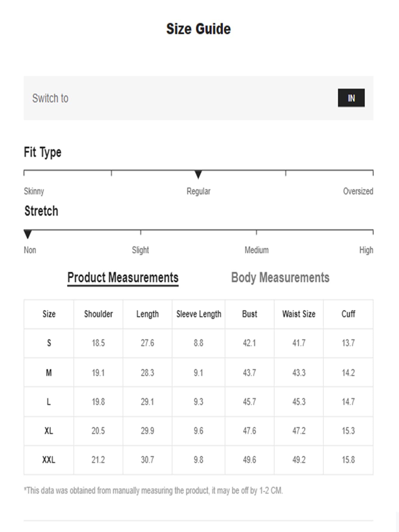Click the Skinny fit label
This screenshot has height=532, width=399.
[34, 191]
